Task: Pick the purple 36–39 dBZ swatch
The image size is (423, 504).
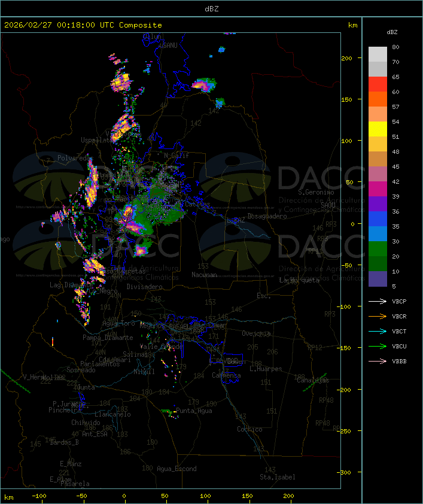Action: click(x=378, y=204)
